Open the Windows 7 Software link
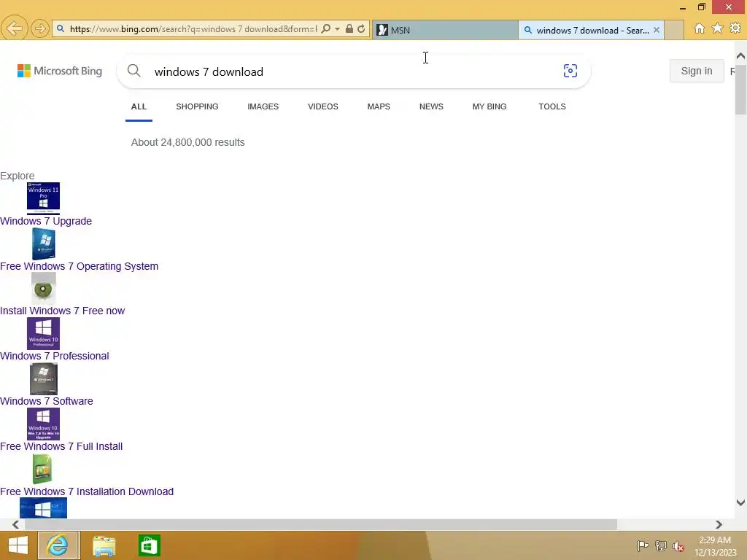747x560 pixels. click(x=46, y=402)
